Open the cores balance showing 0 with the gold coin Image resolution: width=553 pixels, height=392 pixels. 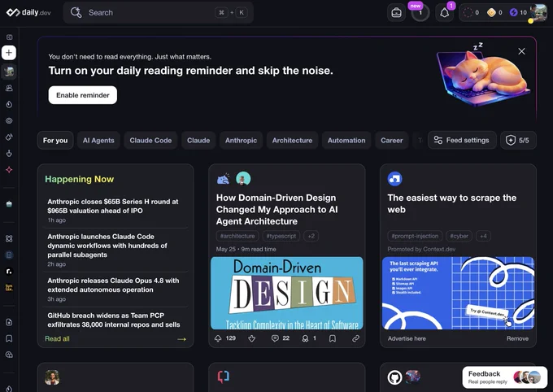click(494, 13)
